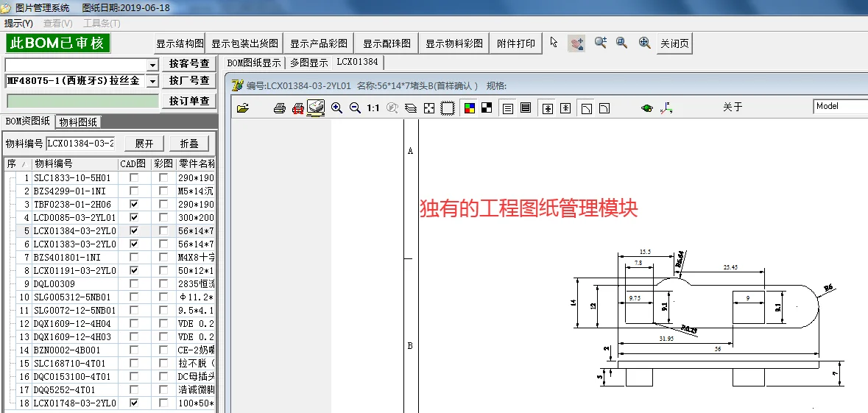Click the green 3D orbit icon
The image size is (868, 413).
click(x=646, y=108)
